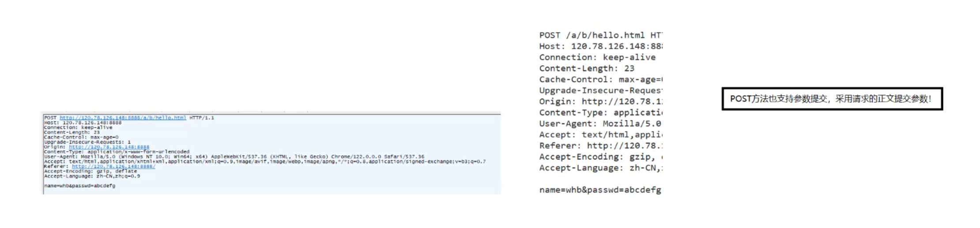Click the Chinese POST方法 note box
The image size is (980, 228).
(x=832, y=99)
